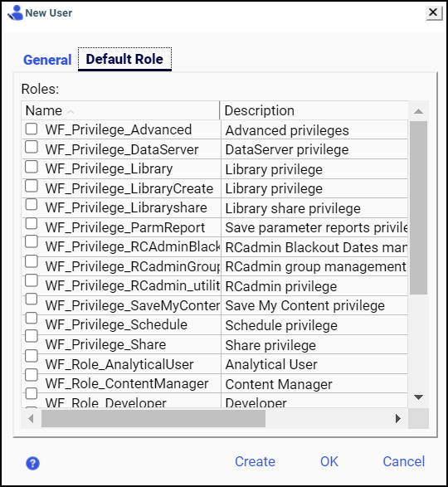The image size is (448, 487).
Task: Click the scroll left arrow
Action: coord(31,419)
